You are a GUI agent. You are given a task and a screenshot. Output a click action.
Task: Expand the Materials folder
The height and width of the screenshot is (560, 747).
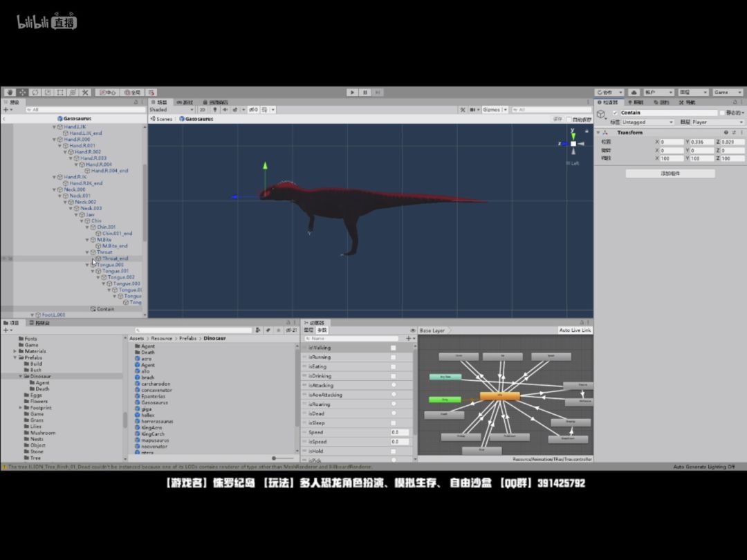[x=15, y=351]
